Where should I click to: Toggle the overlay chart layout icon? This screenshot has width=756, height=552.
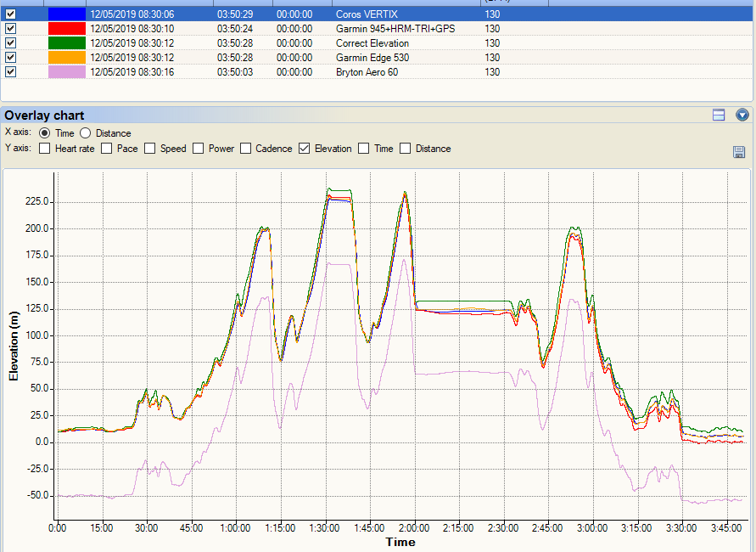[x=719, y=115]
